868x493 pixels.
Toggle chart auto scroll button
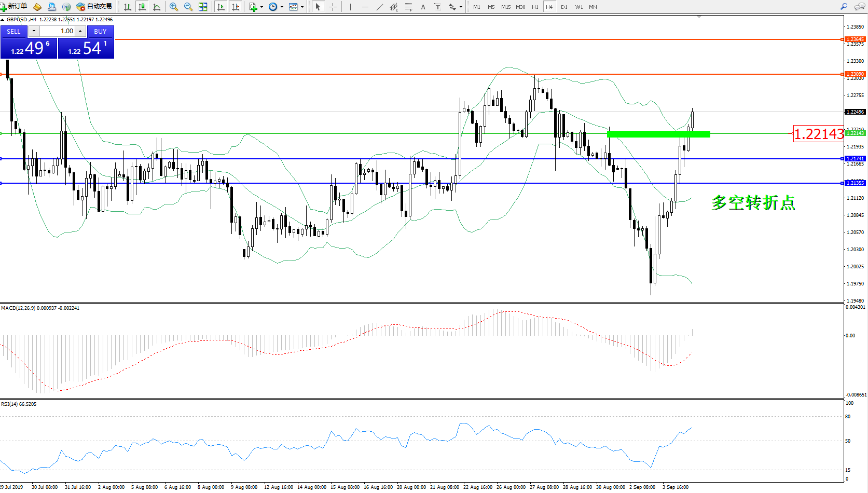click(221, 7)
